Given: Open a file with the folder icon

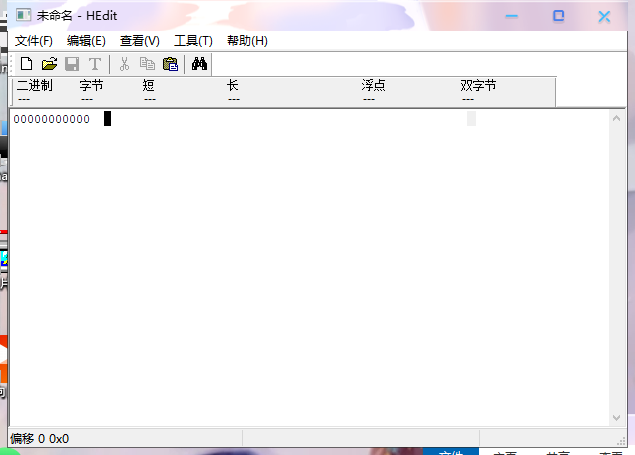Looking at the screenshot, I should pos(49,64).
